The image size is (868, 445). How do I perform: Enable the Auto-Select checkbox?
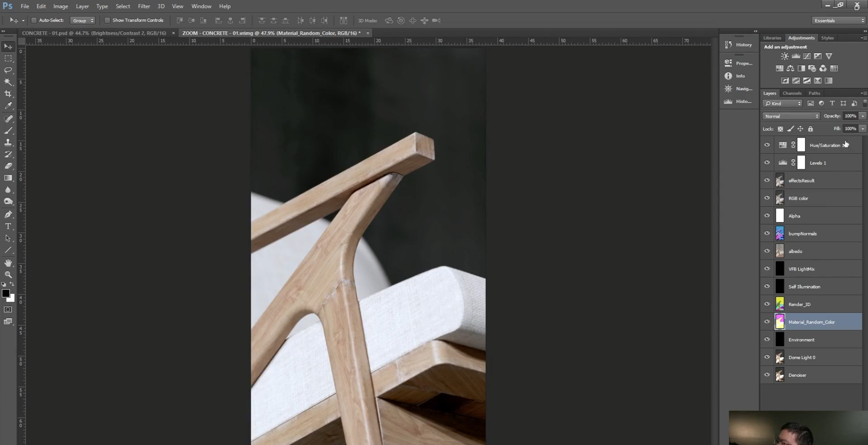coord(34,20)
